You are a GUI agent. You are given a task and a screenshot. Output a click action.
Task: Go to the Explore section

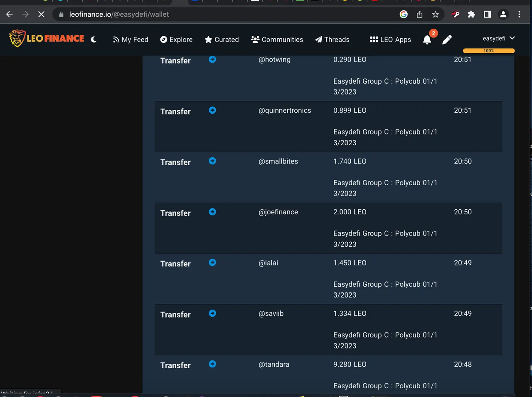[x=176, y=40]
